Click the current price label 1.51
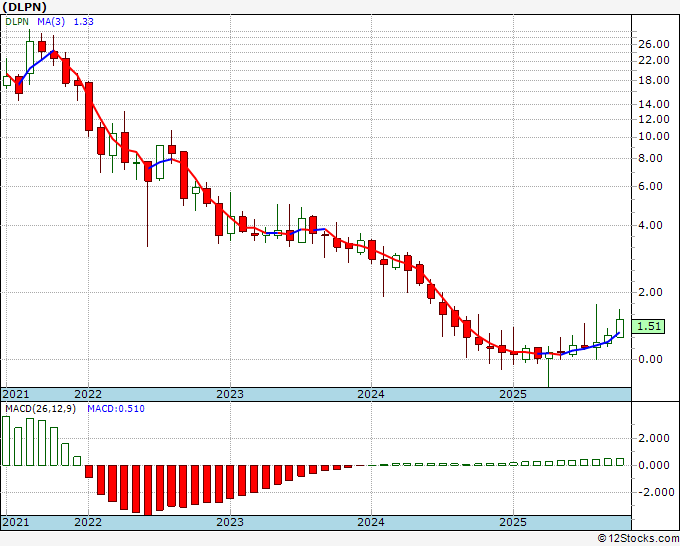The height and width of the screenshot is (546, 680). pyautogui.click(x=648, y=326)
